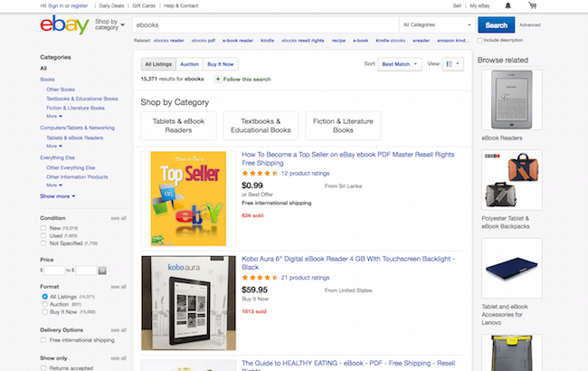Open Kobo Aura eBook Reader listing title
Screen dimensions: 588x371
tap(348, 263)
